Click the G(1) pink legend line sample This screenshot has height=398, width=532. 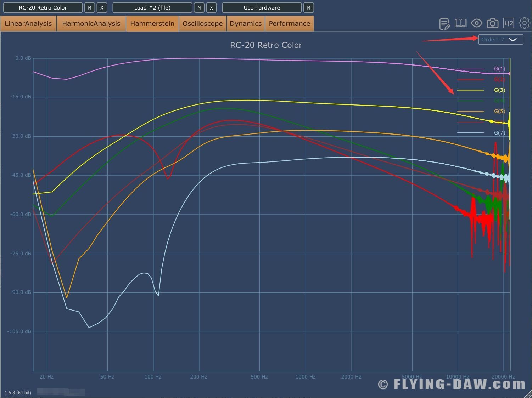(x=470, y=69)
